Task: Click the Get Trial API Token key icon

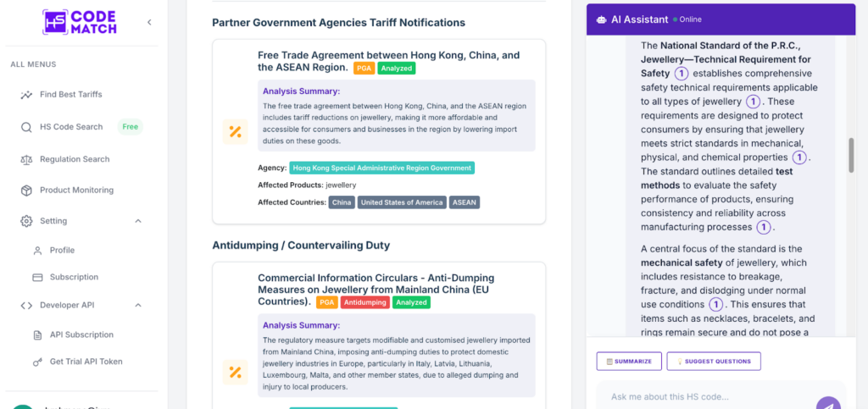Action: [37, 362]
